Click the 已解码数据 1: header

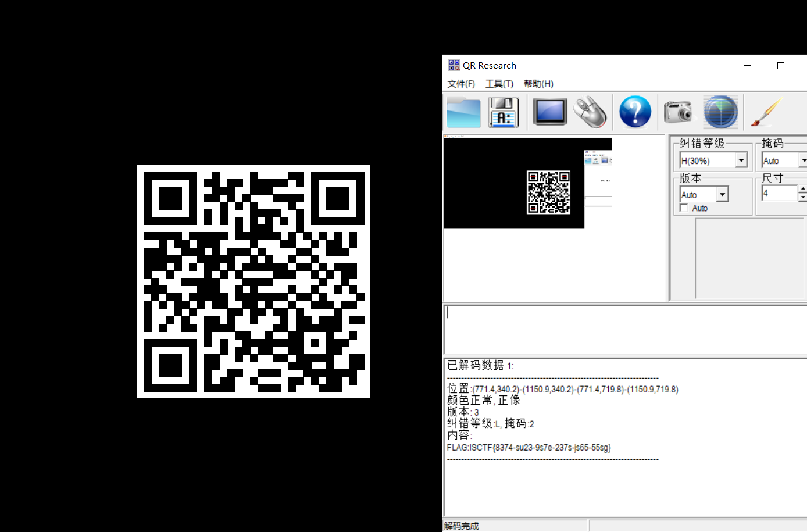tap(480, 365)
